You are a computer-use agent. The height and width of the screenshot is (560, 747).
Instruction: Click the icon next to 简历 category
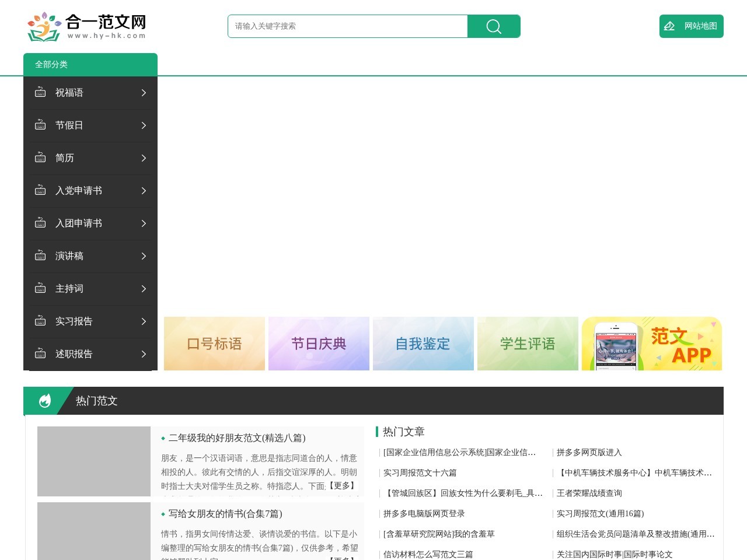pos(40,158)
